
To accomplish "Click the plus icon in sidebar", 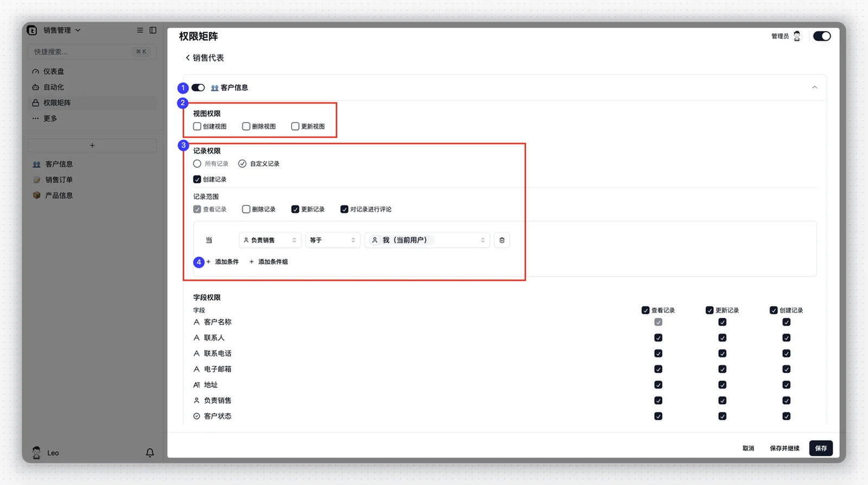I will 92,145.
